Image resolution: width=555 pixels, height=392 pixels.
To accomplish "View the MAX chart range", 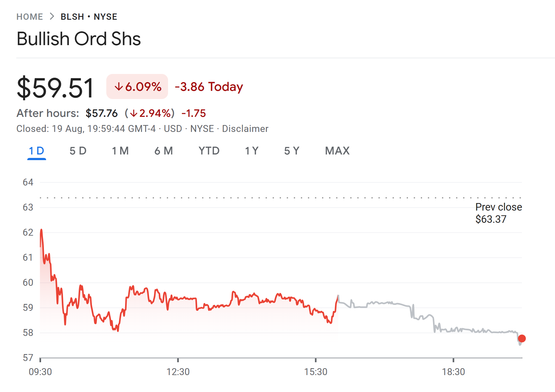I will (x=337, y=151).
